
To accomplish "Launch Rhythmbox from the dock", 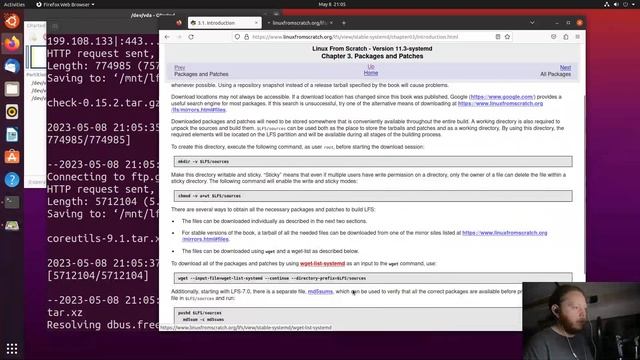I will (12, 111).
